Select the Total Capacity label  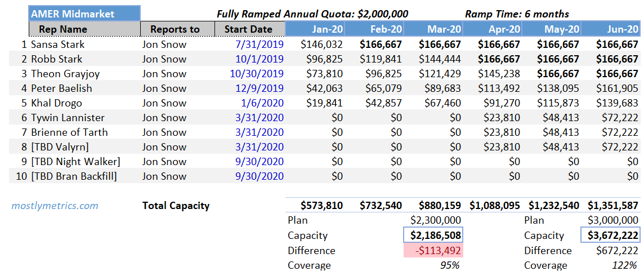click(x=176, y=206)
